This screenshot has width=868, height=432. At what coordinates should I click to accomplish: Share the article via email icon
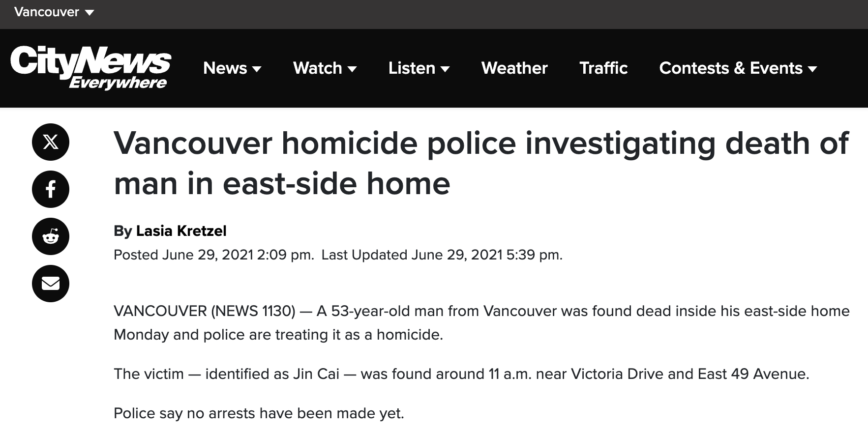[x=51, y=284]
